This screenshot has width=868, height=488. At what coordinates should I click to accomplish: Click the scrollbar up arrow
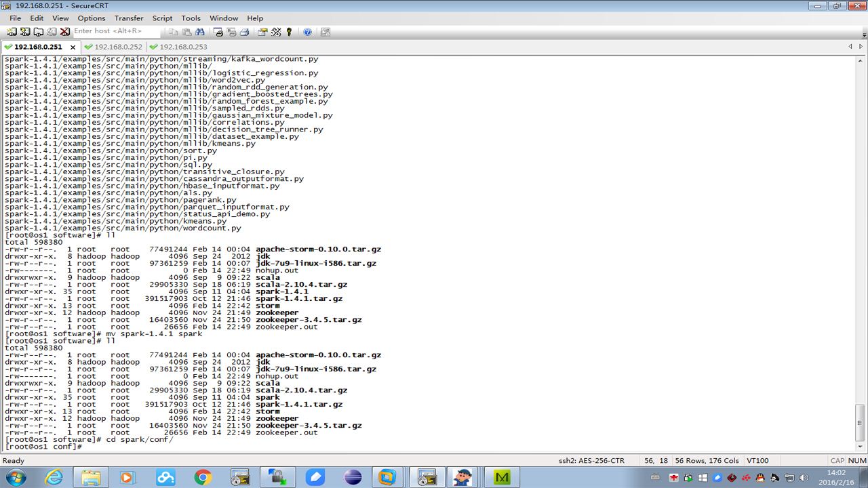(x=861, y=60)
